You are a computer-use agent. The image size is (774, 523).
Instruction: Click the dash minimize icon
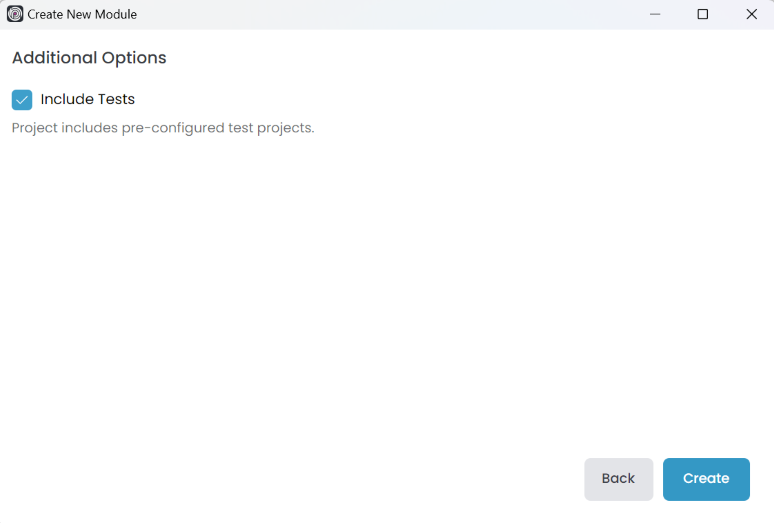tap(655, 14)
